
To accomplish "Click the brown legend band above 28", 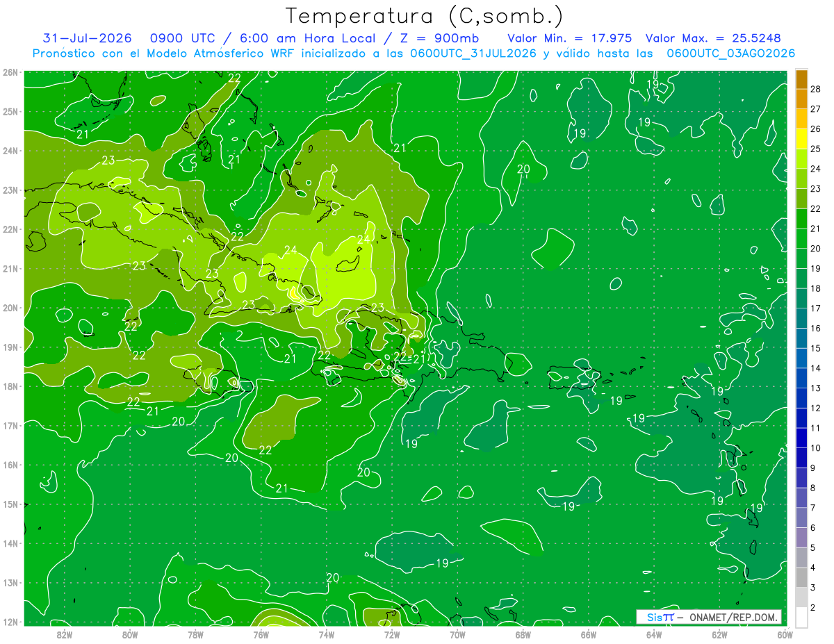I will (x=801, y=79).
